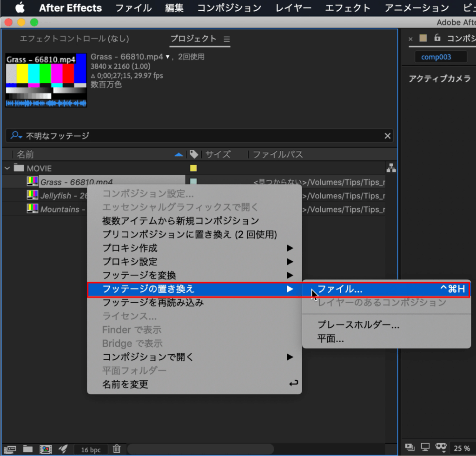Sort by the 名前 column header
The image size is (476, 456).
(x=25, y=154)
